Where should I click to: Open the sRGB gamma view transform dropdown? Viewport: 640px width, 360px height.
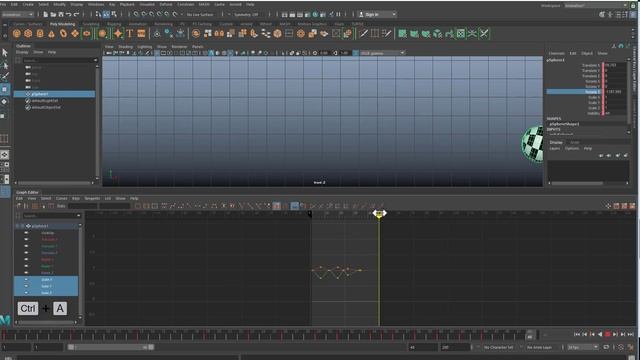click(382, 53)
